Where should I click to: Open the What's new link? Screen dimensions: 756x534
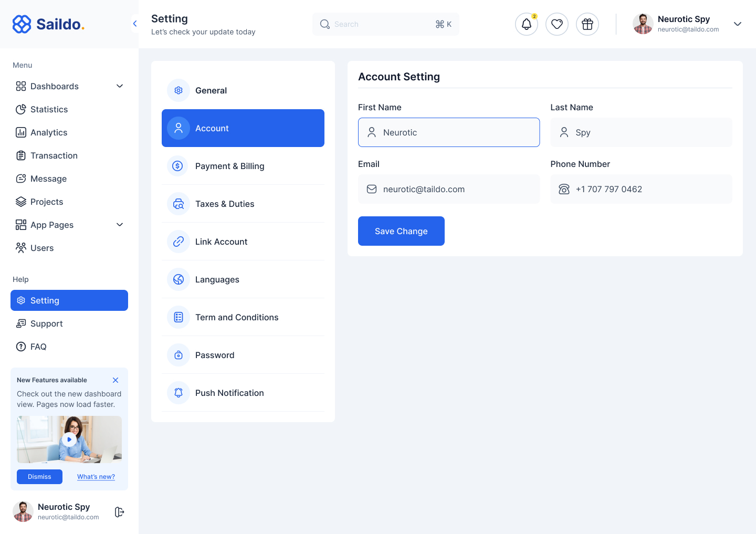(x=96, y=476)
